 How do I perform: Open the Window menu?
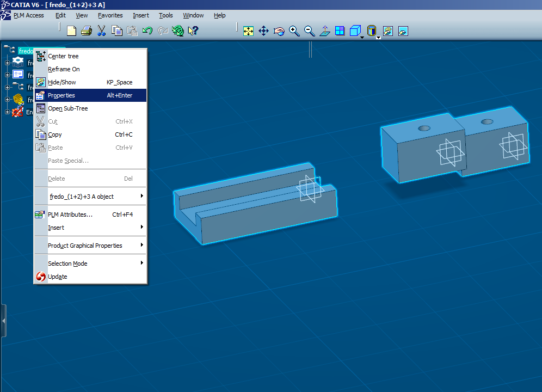tap(193, 16)
